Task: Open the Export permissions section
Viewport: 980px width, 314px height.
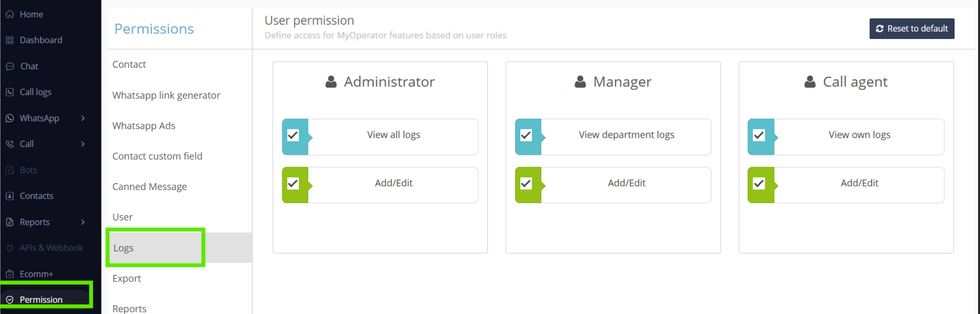Action: click(127, 278)
